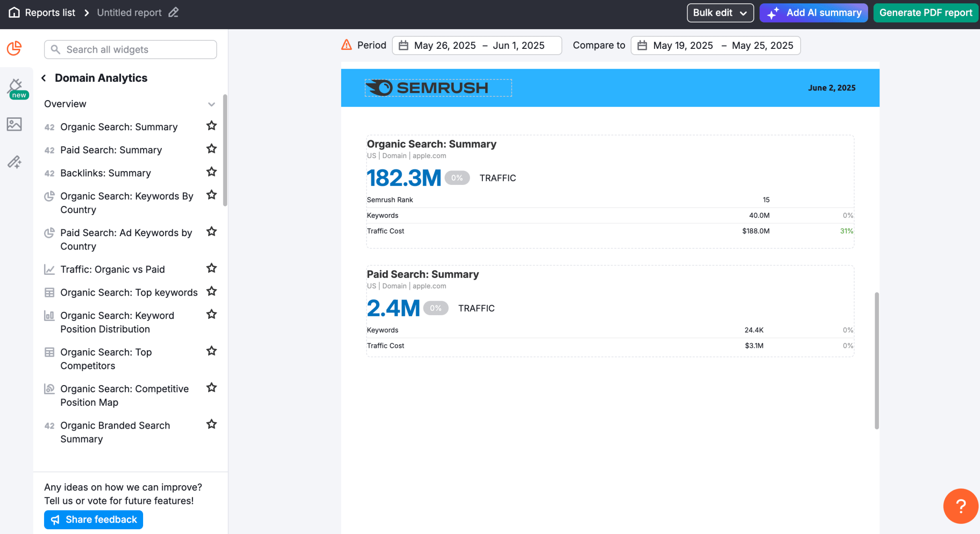Screen dimensions: 980x534
Task: Open the widgets panel via pie chart icon
Action: pyautogui.click(x=14, y=48)
